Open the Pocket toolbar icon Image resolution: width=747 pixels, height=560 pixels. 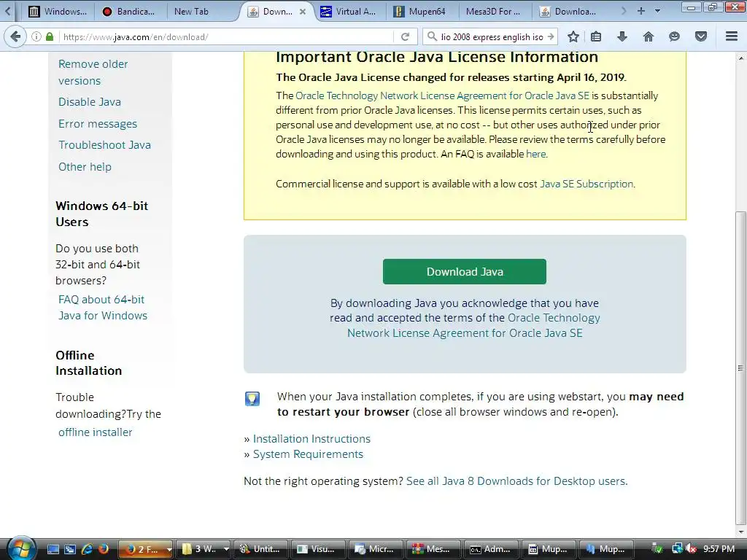(x=701, y=36)
